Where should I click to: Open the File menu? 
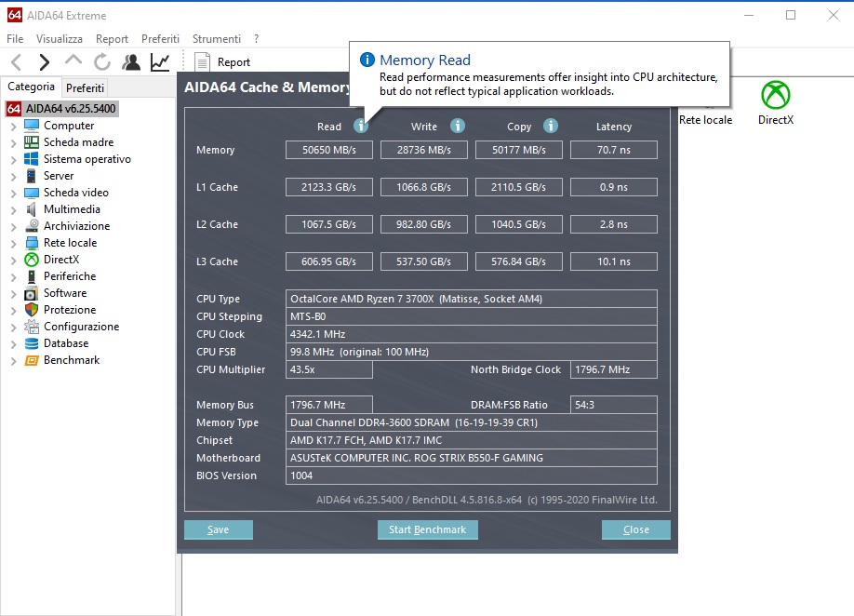15,39
